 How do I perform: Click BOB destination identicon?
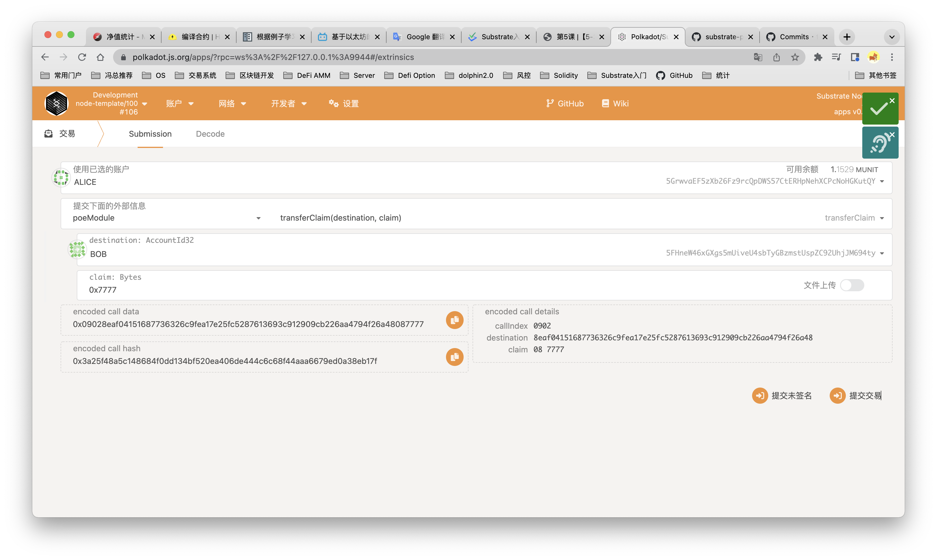[77, 249]
